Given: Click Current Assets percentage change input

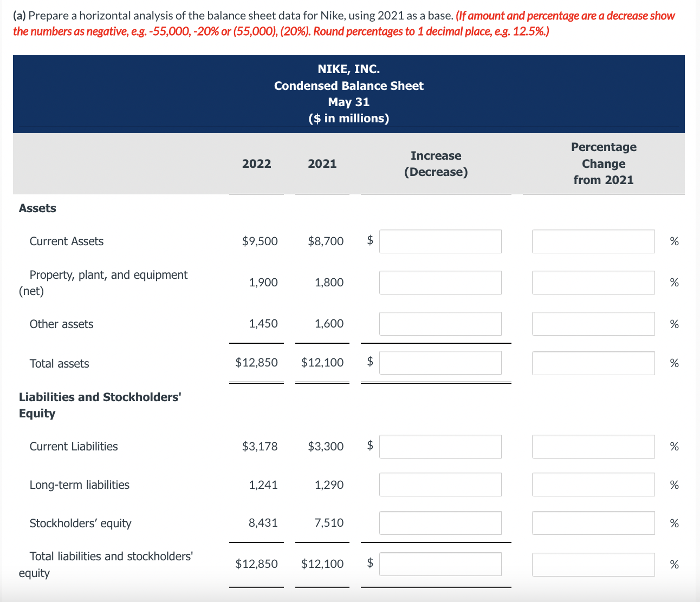Looking at the screenshot, I should 593,241.
